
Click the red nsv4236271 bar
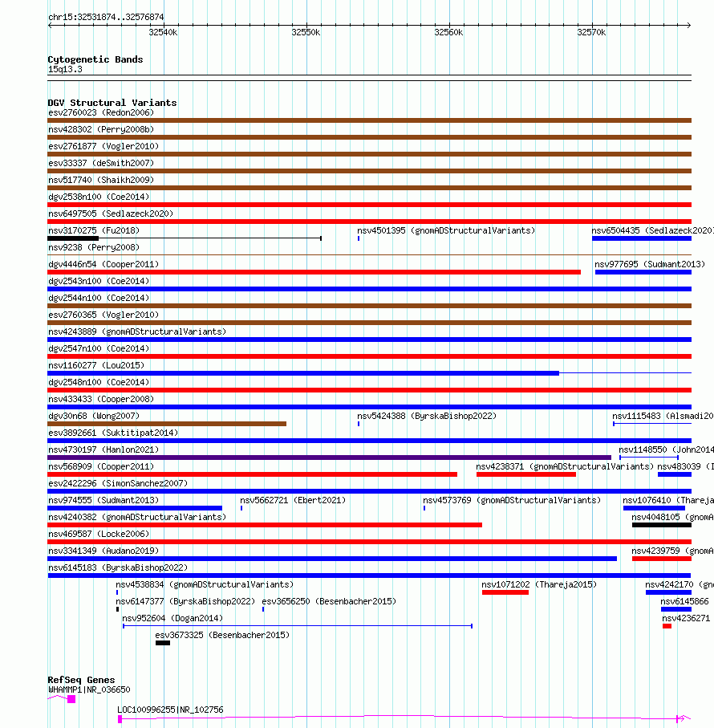pos(667,626)
